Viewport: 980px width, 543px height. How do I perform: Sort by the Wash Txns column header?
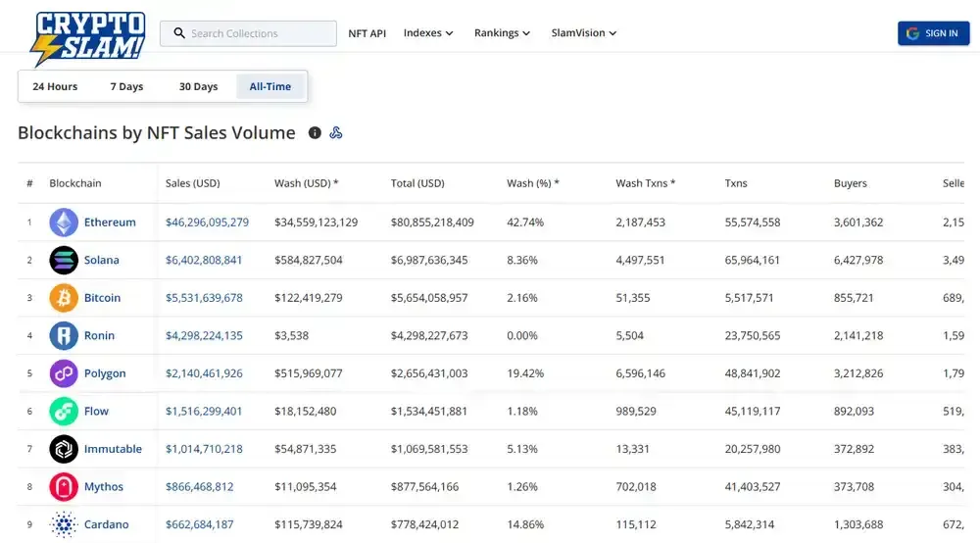[x=646, y=183]
